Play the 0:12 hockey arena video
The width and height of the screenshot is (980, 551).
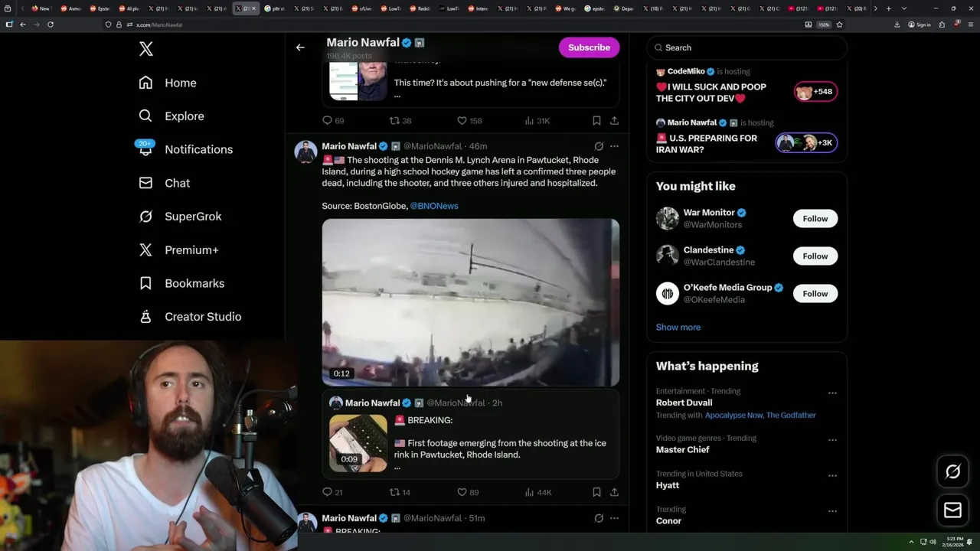click(x=470, y=302)
